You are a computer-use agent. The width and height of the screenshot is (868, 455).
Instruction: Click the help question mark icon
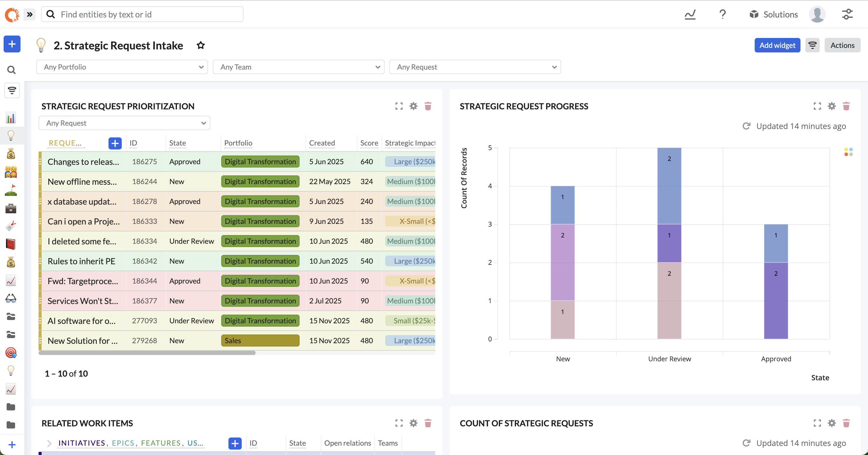tap(722, 14)
